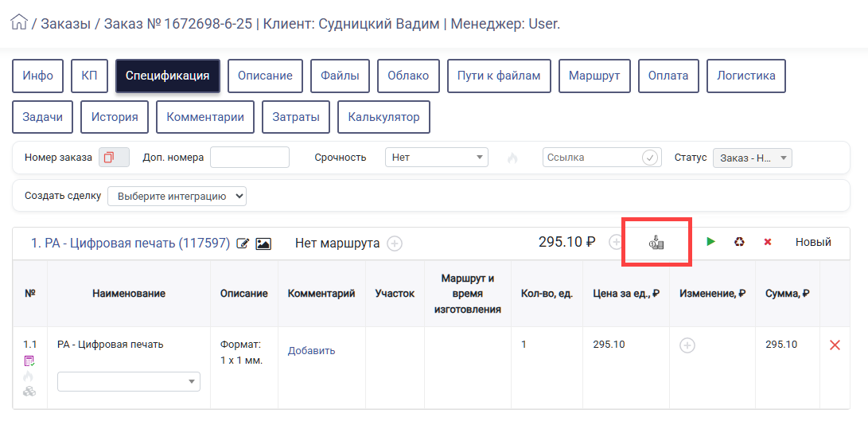Open the Срочность dropdown

pyautogui.click(x=437, y=158)
